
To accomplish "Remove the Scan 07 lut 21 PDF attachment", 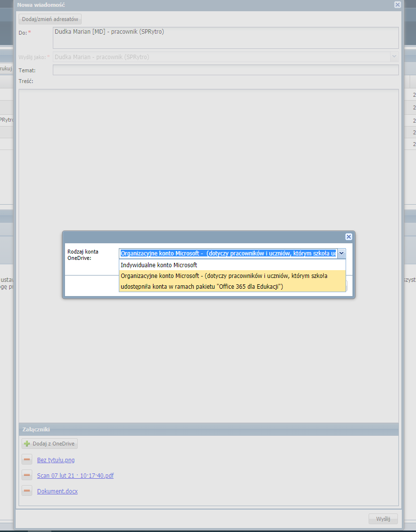I will 27,475.
